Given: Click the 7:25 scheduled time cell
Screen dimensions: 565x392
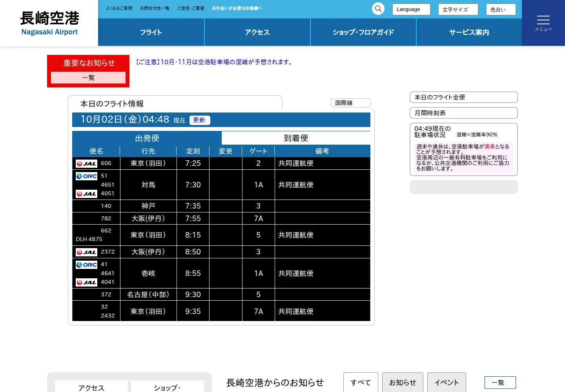Looking at the screenshot, I should coord(193,163).
